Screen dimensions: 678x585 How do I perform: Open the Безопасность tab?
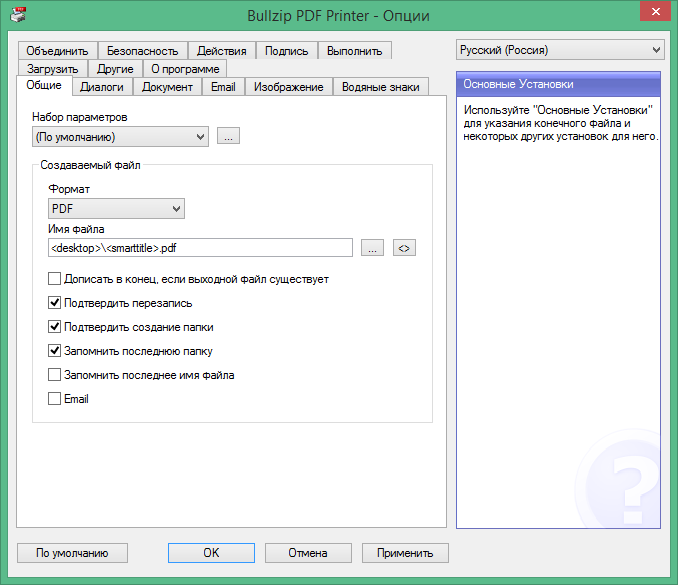pos(143,51)
